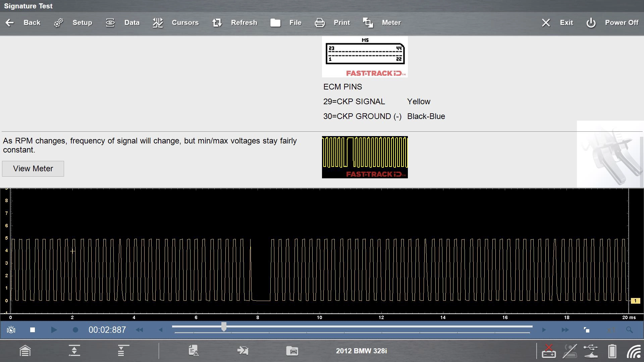This screenshot has height=362, width=644.
Task: Click the snapshot camera icon
Action: 11,330
